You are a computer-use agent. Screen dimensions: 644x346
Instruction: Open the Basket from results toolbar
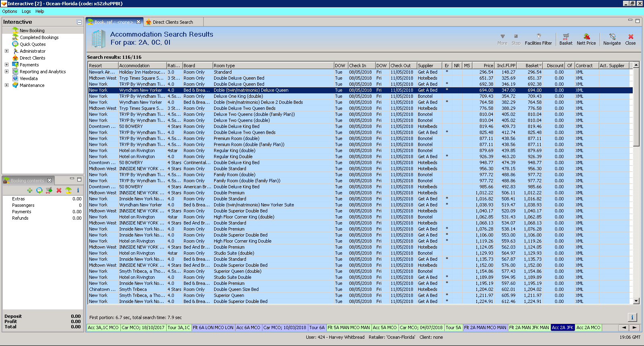pos(566,39)
